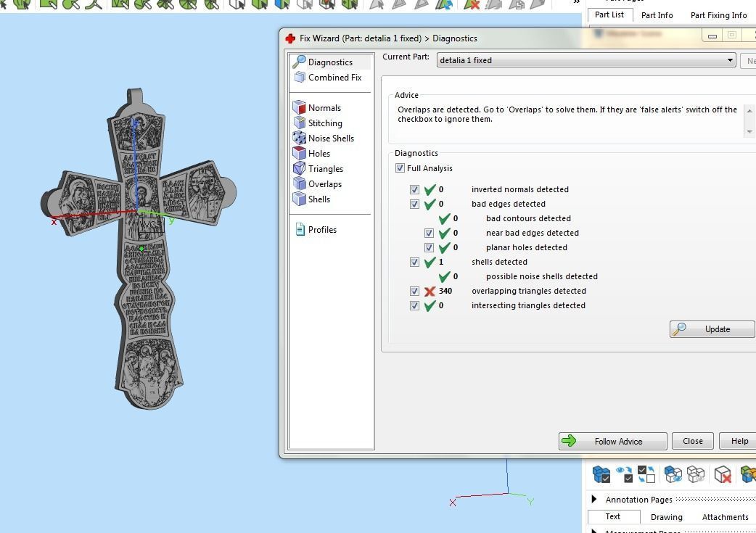Screen dimensions: 756x533
Task: Select the Attachments annotation tab
Action: pos(725,516)
